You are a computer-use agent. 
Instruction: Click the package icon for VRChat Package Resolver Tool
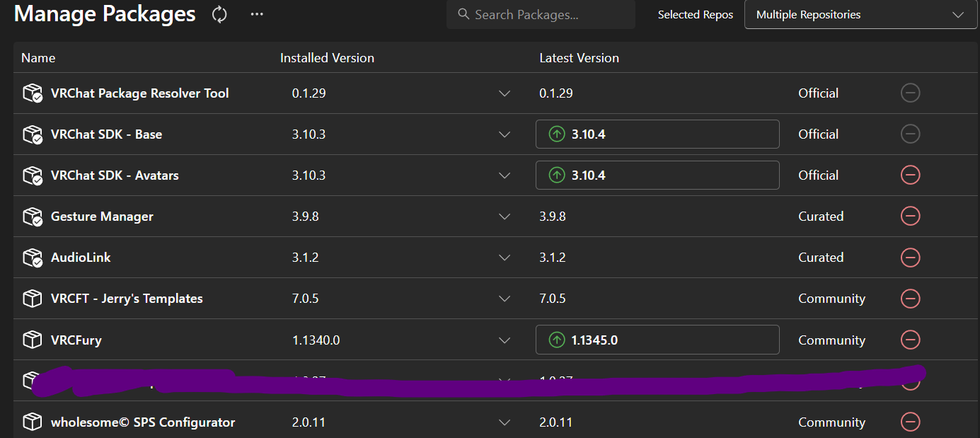click(33, 93)
